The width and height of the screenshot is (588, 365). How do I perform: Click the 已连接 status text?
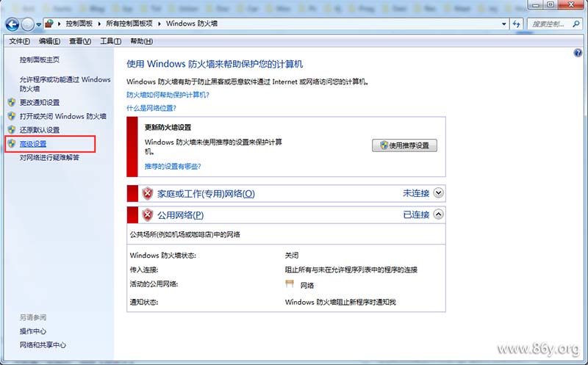click(x=416, y=214)
